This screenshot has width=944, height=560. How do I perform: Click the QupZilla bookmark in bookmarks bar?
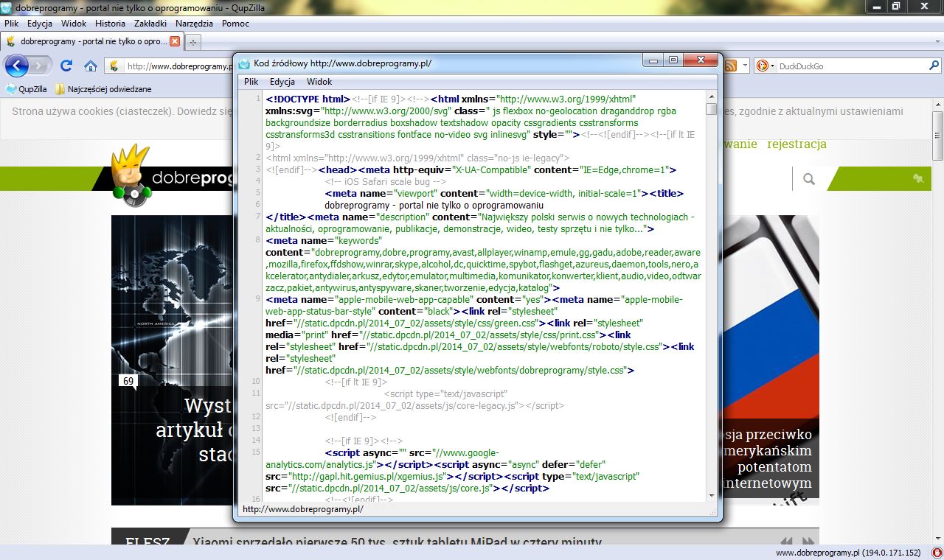27,89
